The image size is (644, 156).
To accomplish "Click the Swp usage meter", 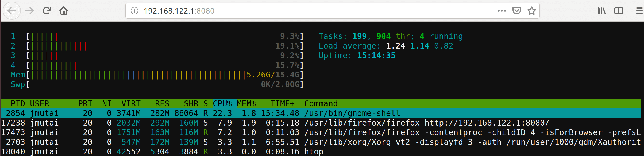I will [165, 84].
